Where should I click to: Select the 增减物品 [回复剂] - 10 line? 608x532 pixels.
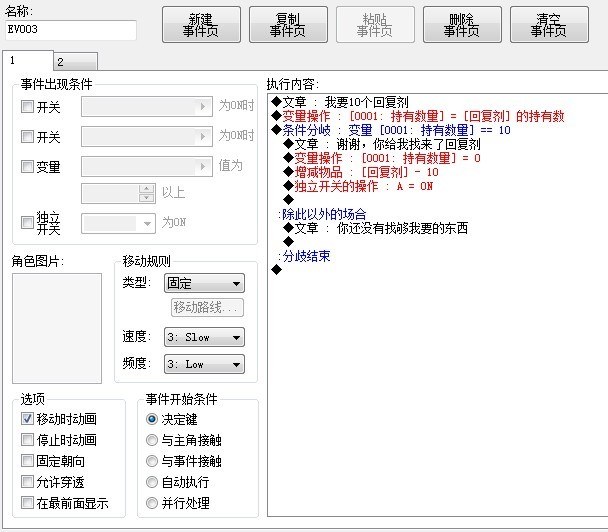(361, 172)
